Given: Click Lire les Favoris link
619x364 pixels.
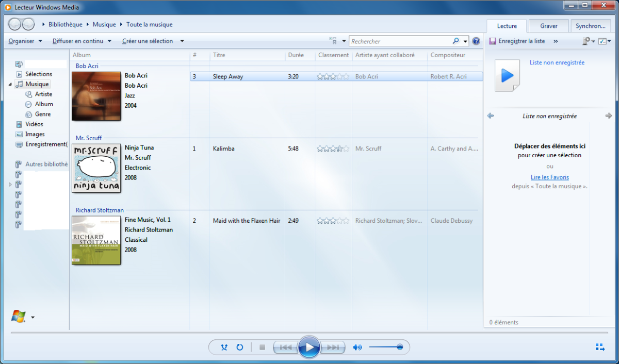Looking at the screenshot, I should tap(550, 177).
